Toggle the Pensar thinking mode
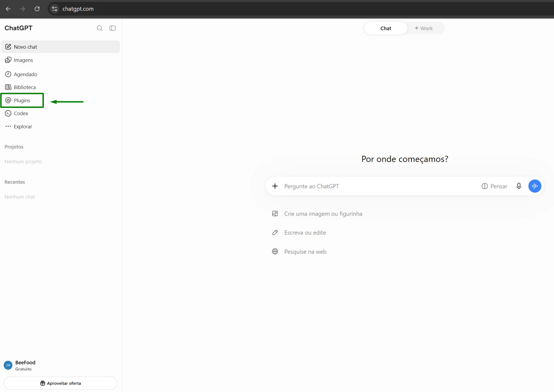Viewport: 554px width, 392px height. (495, 186)
